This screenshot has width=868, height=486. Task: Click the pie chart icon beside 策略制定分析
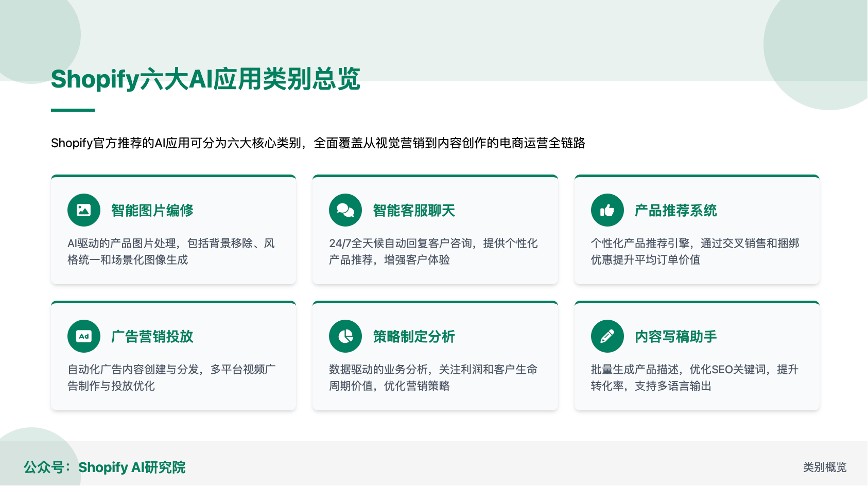(345, 336)
